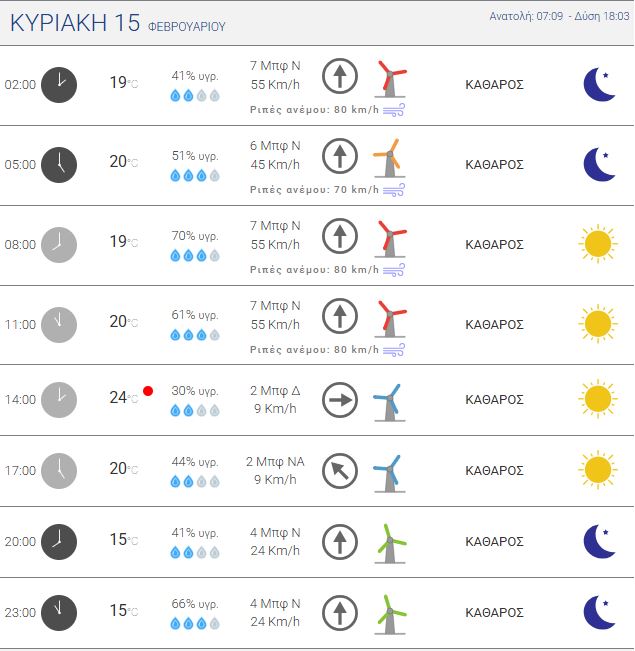
Task: Click the northwest wind arrow at 17:00
Action: coord(340,470)
